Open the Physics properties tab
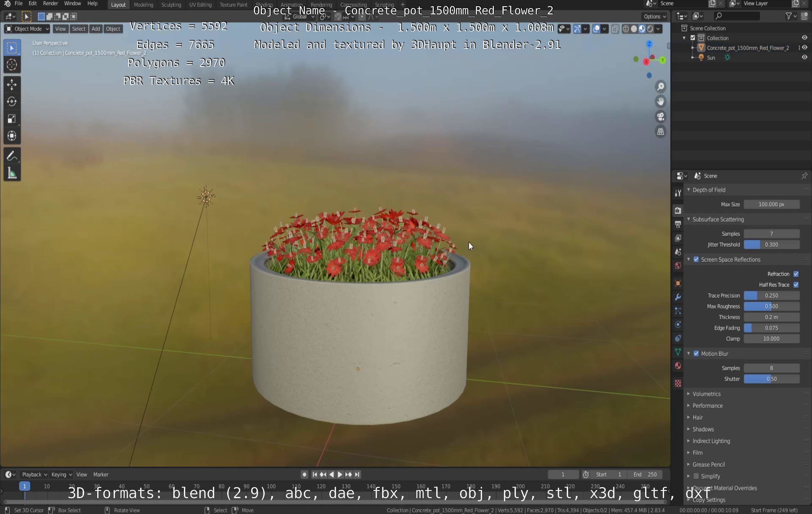The image size is (812, 514). point(678,325)
